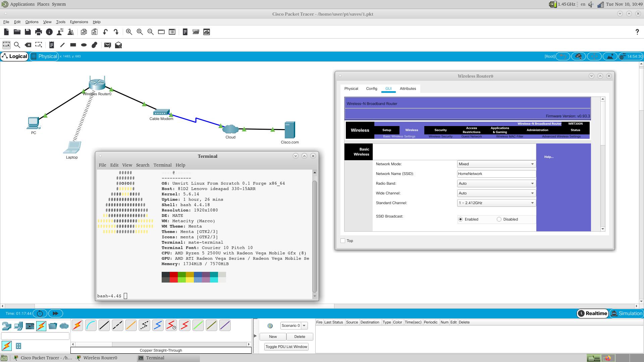Click Add Simple PDU envelope icon

(107, 45)
